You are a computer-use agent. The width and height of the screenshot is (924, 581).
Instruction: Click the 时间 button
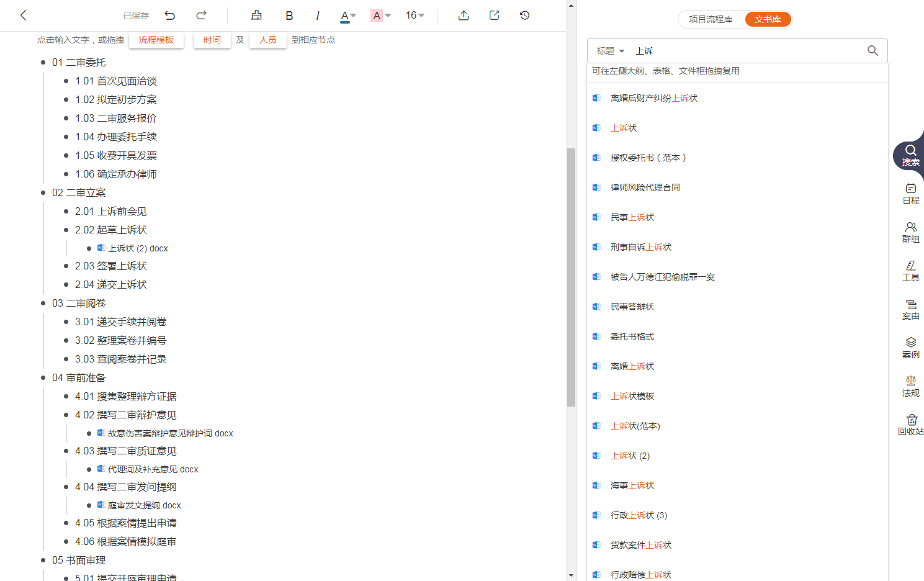coord(212,40)
